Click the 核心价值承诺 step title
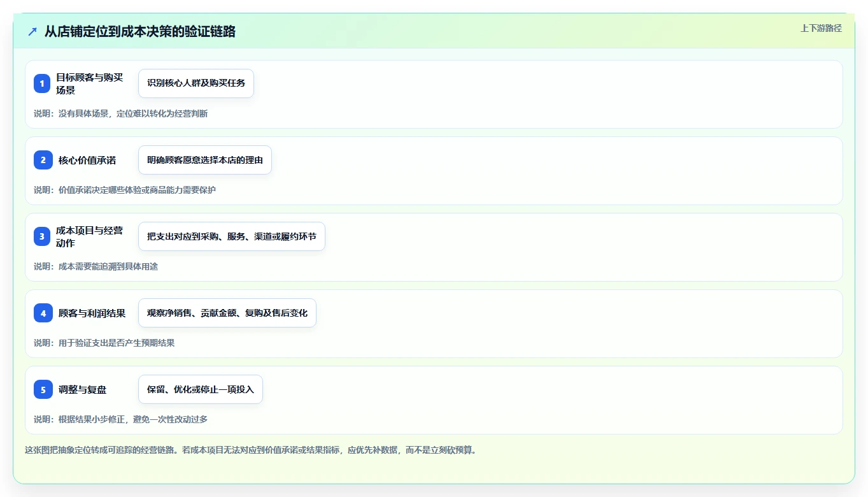868x497 pixels. click(x=87, y=160)
